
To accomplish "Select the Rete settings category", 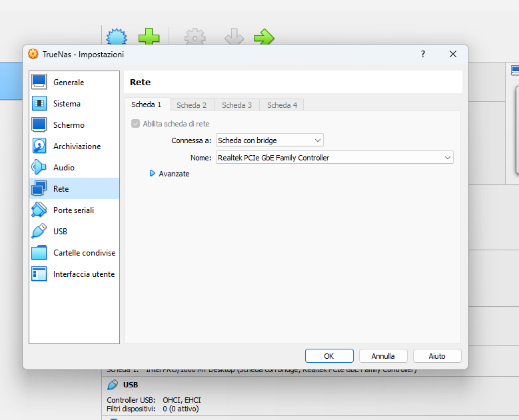I will 74,188.
